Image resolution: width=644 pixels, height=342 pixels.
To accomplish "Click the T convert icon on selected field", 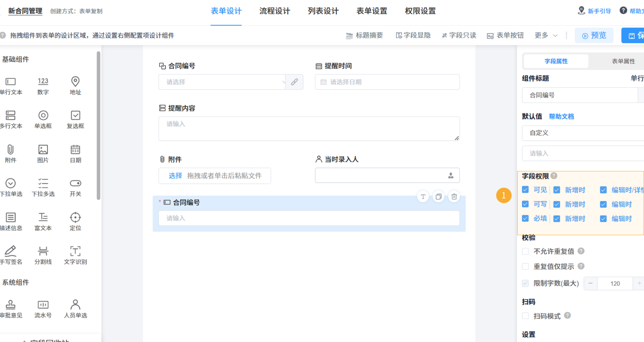I will click(423, 196).
